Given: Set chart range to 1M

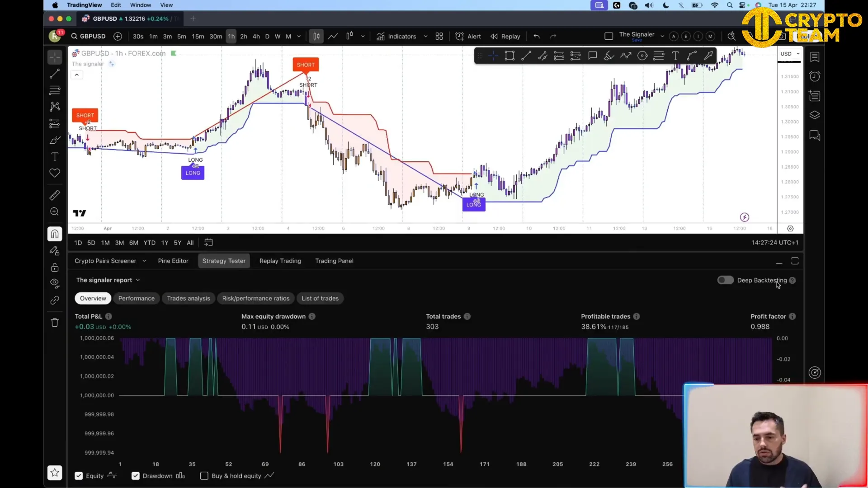Looking at the screenshot, I should pyautogui.click(x=105, y=243).
